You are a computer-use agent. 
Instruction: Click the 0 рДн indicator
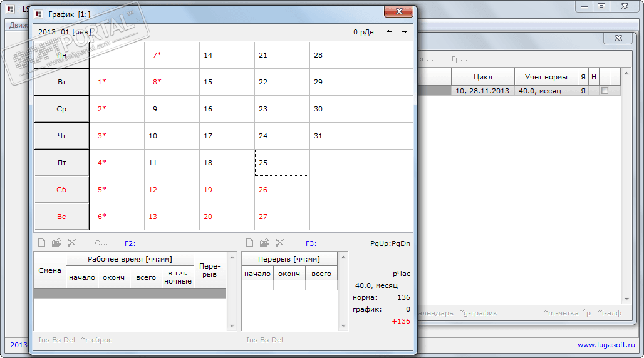coord(363,32)
